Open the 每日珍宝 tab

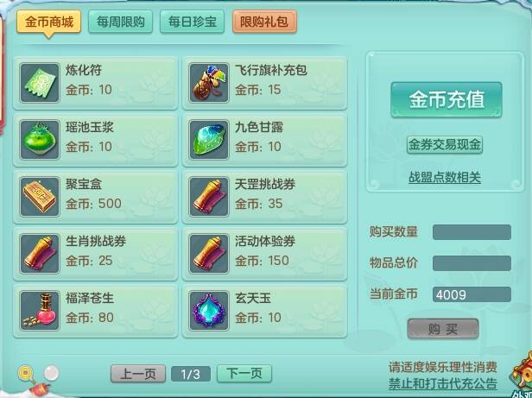pos(192,22)
